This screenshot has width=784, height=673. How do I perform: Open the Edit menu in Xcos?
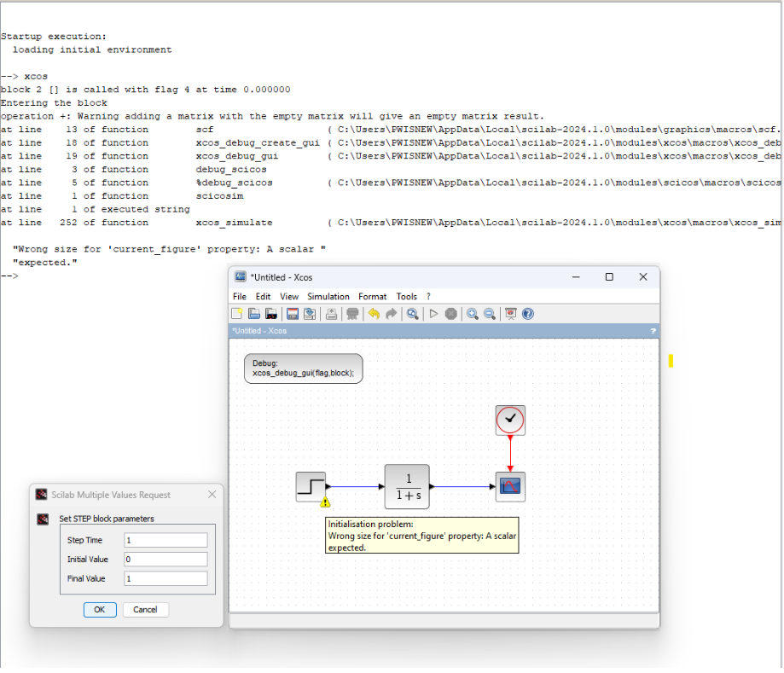(x=263, y=297)
